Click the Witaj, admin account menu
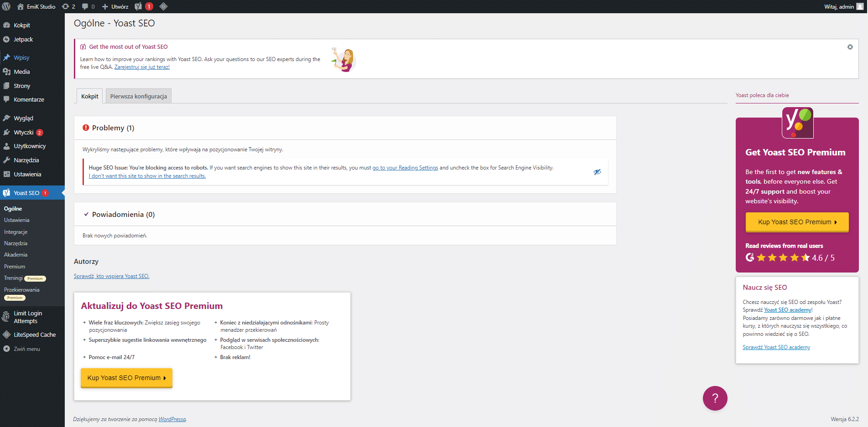 844,6
